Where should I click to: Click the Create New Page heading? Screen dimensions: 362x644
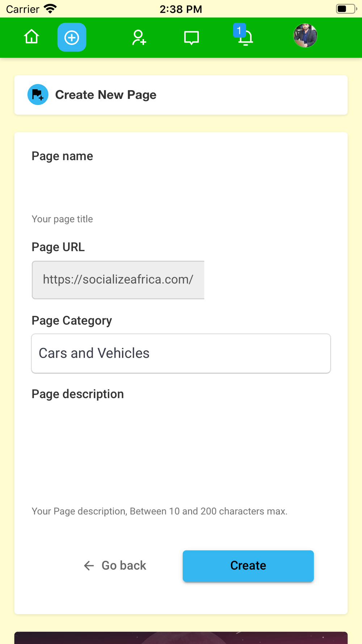[106, 95]
